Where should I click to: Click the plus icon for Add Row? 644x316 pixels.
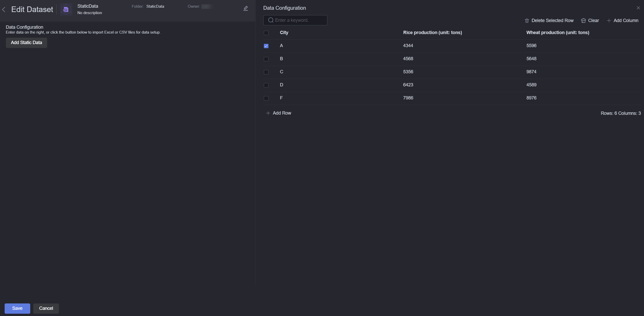pos(268,113)
